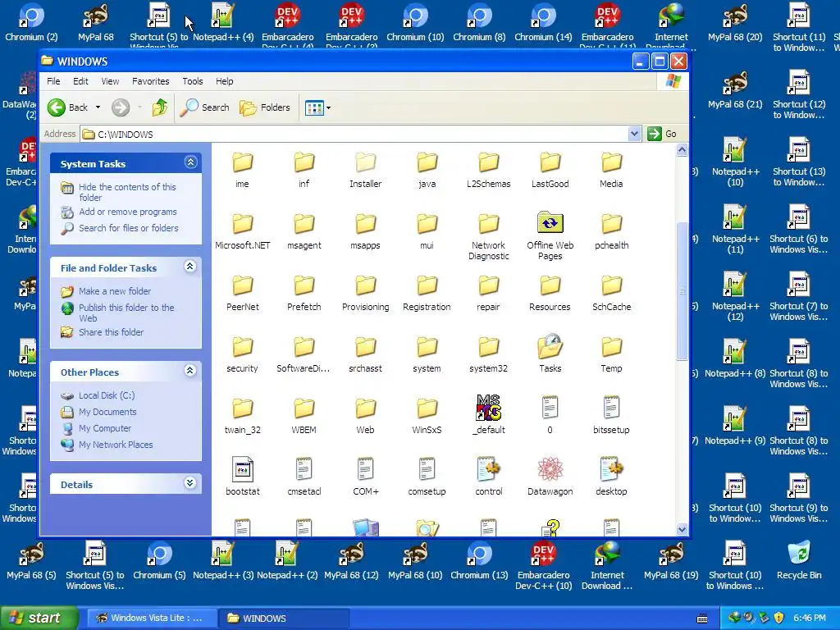Go up one folder level

[x=159, y=107]
